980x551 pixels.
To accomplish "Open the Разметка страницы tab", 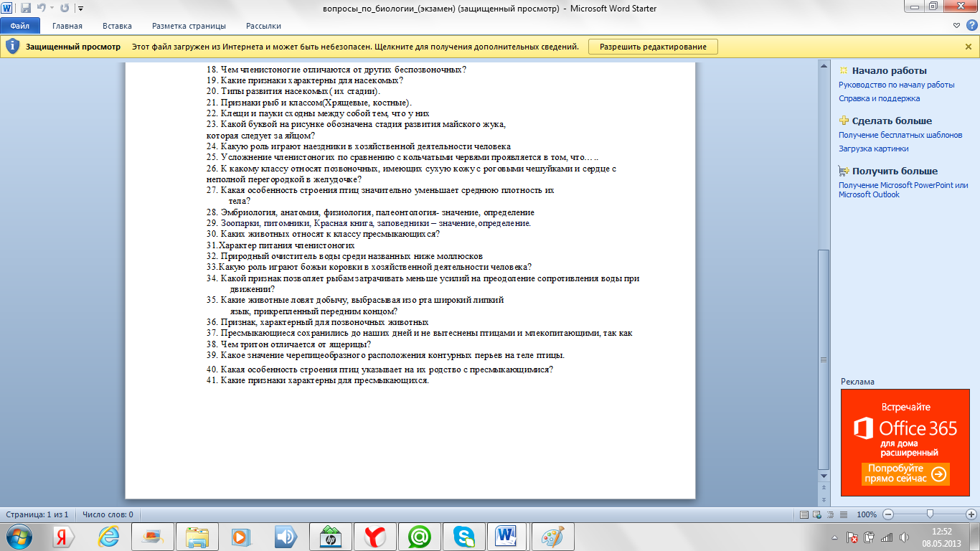I will (189, 26).
